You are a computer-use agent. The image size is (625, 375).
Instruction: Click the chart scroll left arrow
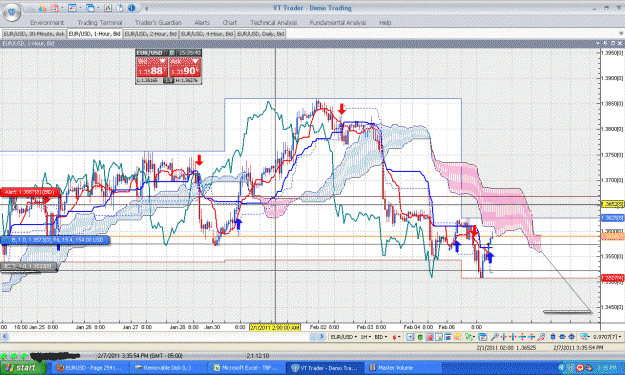pyautogui.click(x=5, y=337)
